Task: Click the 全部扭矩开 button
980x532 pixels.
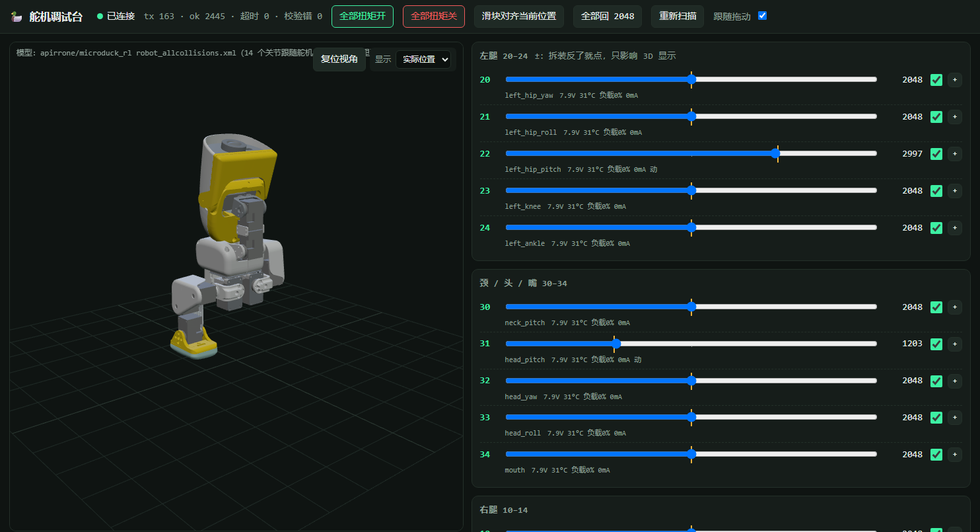Action: [x=363, y=17]
